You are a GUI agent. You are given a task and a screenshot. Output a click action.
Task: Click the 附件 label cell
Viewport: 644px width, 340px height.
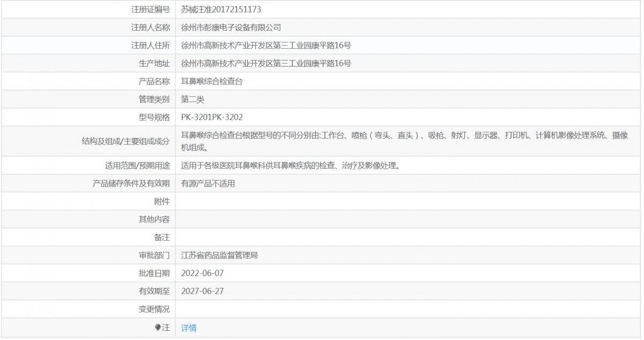[88, 201]
